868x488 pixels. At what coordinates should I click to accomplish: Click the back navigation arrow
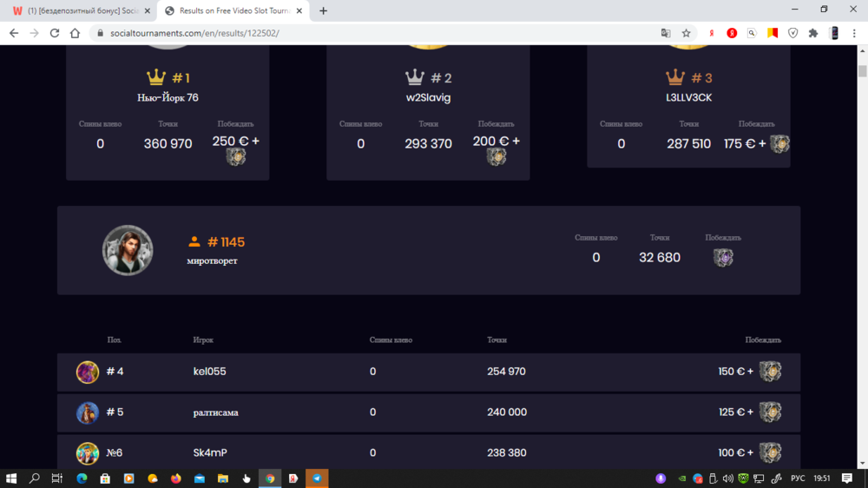click(14, 33)
